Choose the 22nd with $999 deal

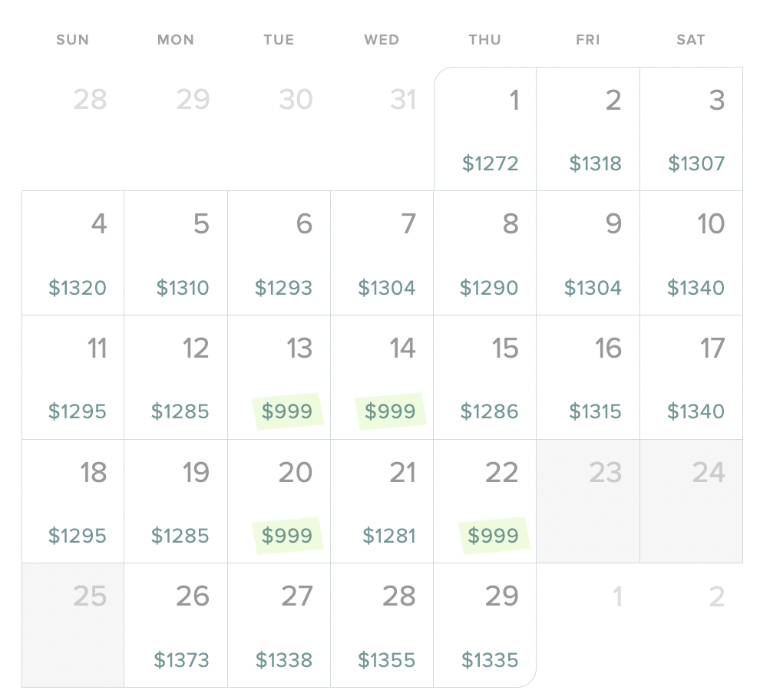[484, 501]
